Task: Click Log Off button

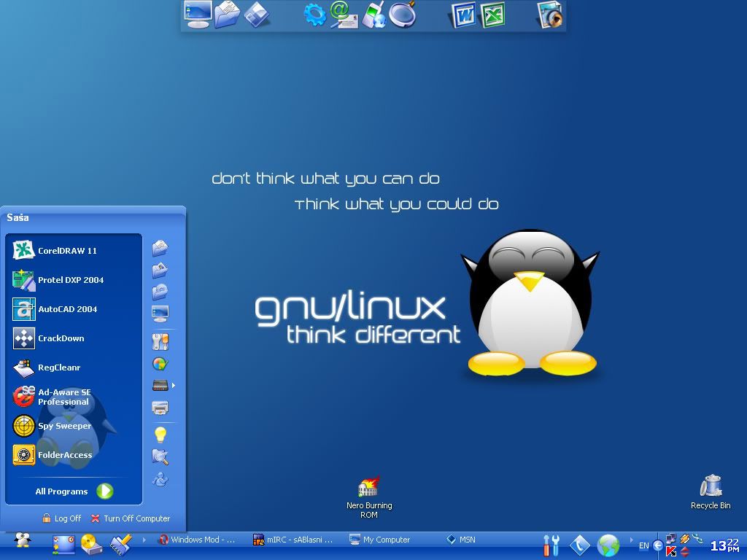Action: click(x=61, y=518)
